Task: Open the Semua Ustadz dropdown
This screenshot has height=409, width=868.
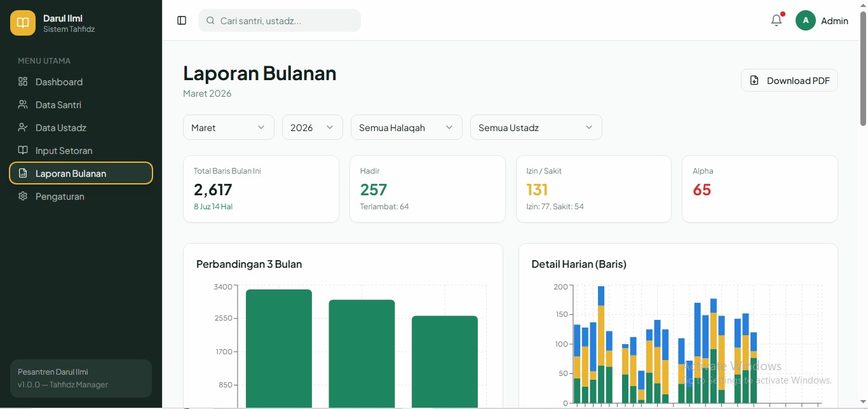Action: click(536, 127)
